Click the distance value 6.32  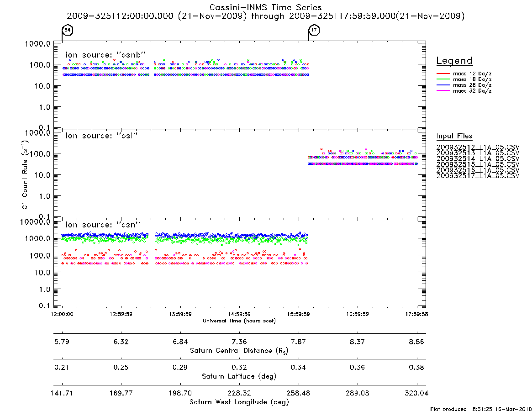pos(121,342)
